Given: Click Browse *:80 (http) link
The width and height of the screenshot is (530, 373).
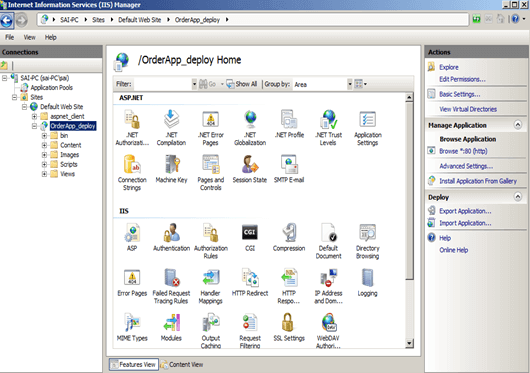Looking at the screenshot, I should [x=463, y=151].
